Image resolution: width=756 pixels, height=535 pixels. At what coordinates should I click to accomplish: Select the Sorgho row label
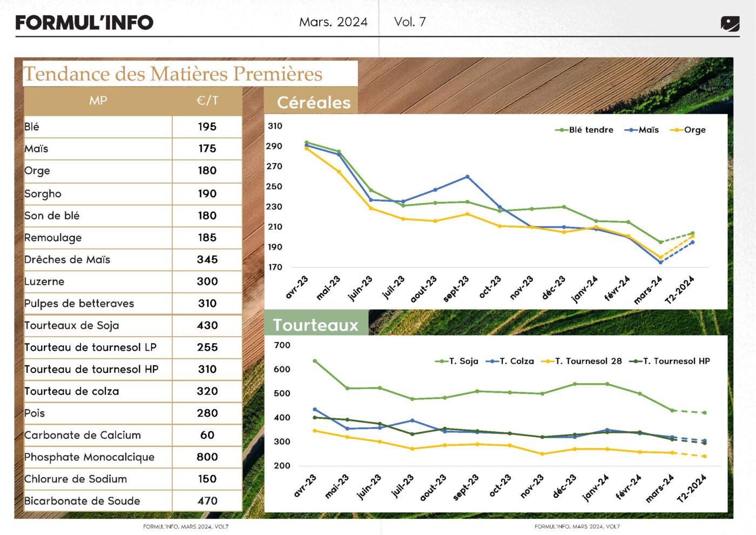(x=43, y=194)
